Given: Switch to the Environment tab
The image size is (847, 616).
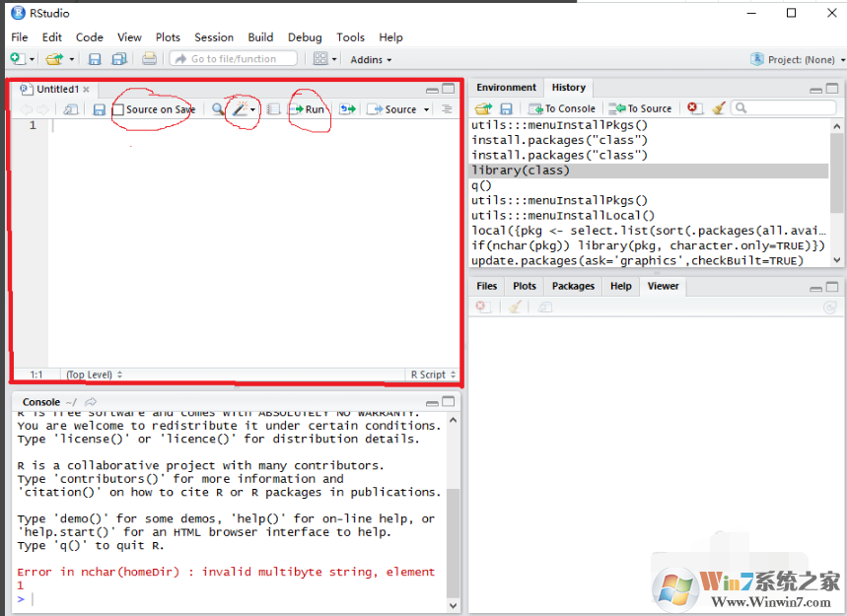Looking at the screenshot, I should tap(506, 88).
